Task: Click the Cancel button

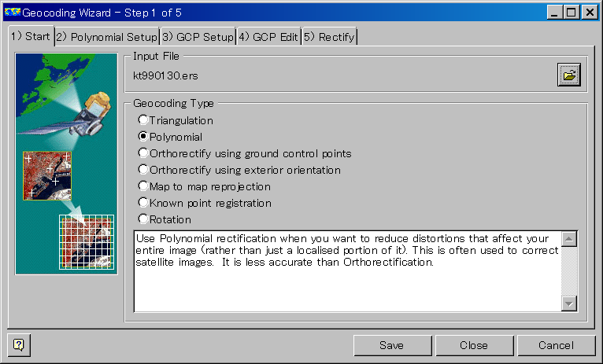Action: pyautogui.click(x=556, y=345)
